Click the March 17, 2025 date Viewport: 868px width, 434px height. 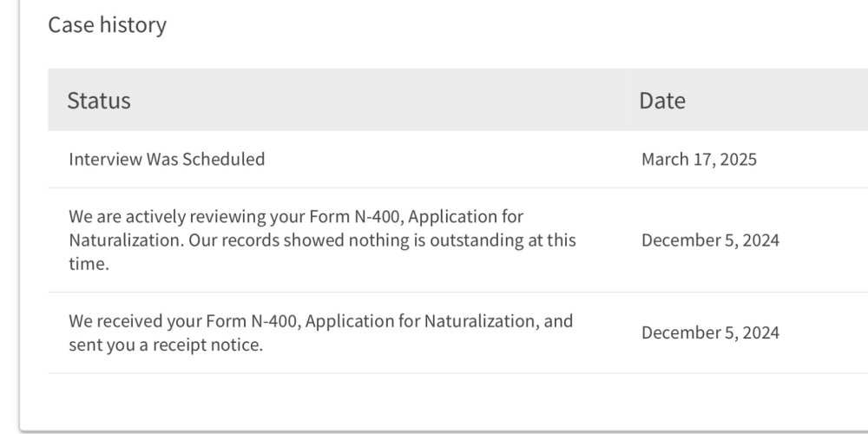(699, 160)
